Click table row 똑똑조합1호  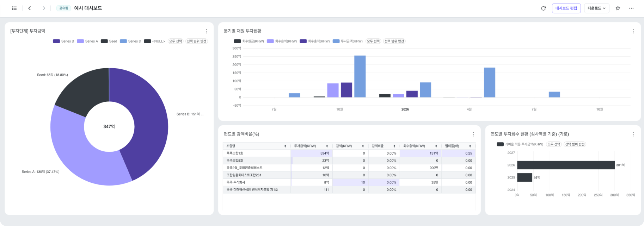point(349,153)
